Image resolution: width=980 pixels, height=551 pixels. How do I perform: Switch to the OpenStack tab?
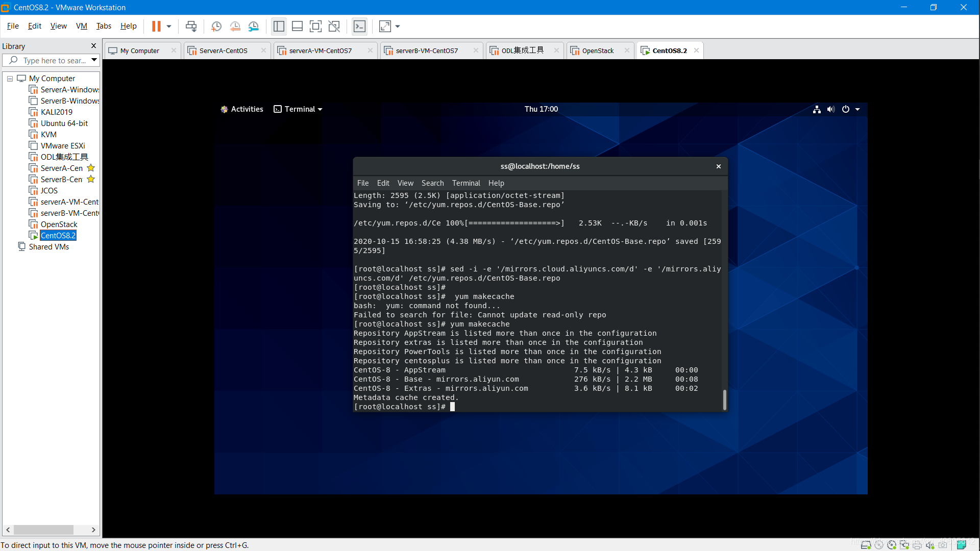[598, 51]
